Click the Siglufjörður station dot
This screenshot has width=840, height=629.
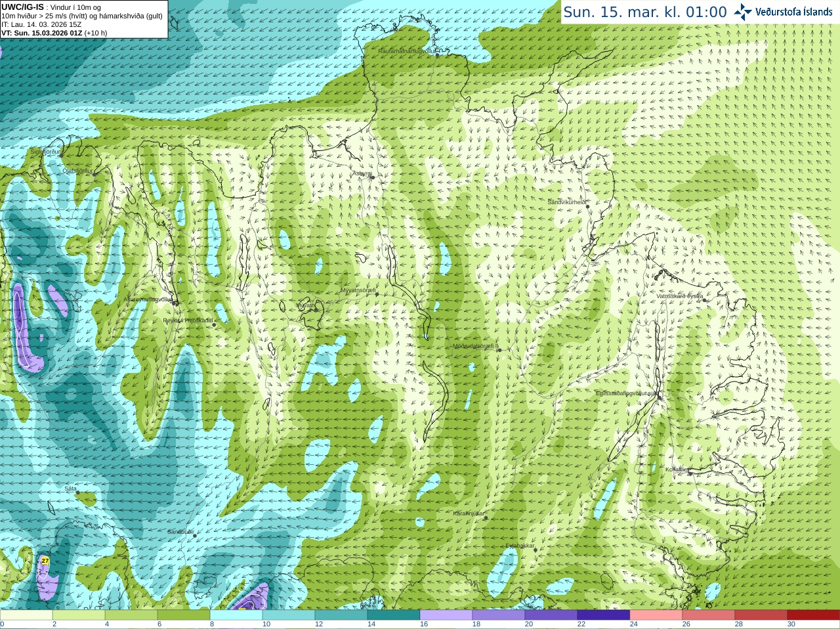tap(62, 156)
